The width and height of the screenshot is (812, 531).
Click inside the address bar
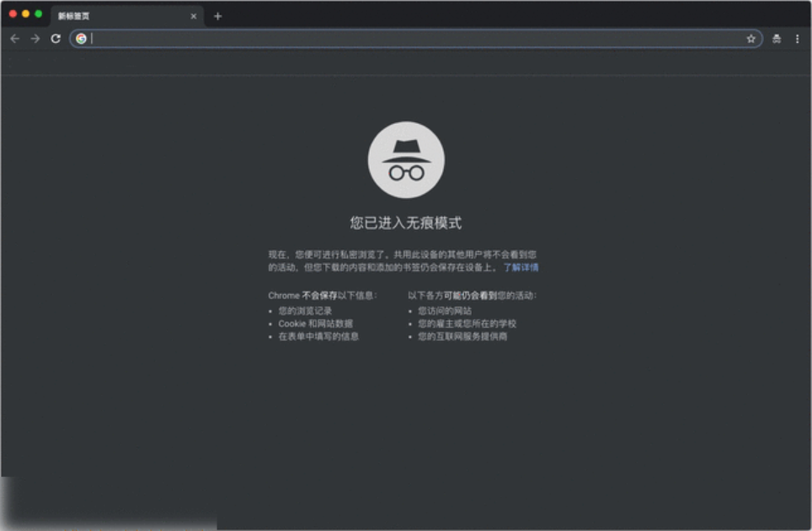click(337, 38)
